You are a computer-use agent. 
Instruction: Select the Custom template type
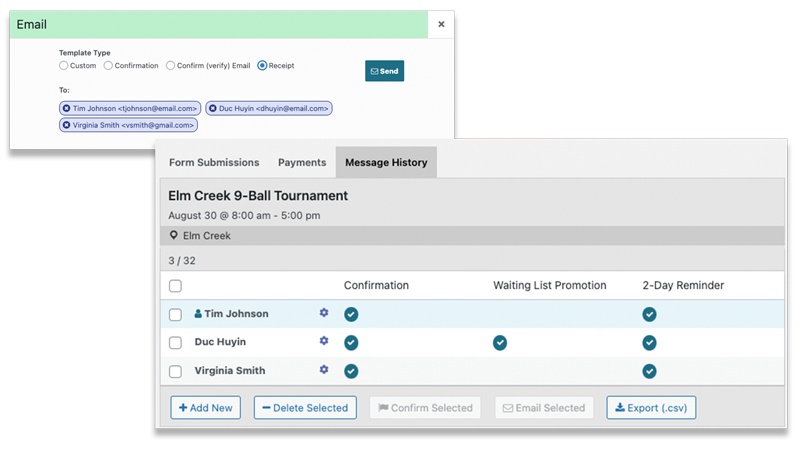tap(64, 66)
